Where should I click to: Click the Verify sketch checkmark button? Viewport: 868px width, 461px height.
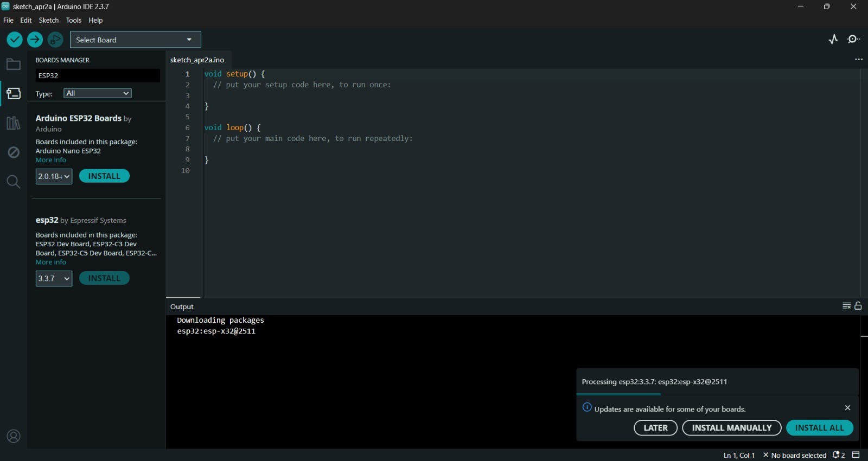click(15, 40)
